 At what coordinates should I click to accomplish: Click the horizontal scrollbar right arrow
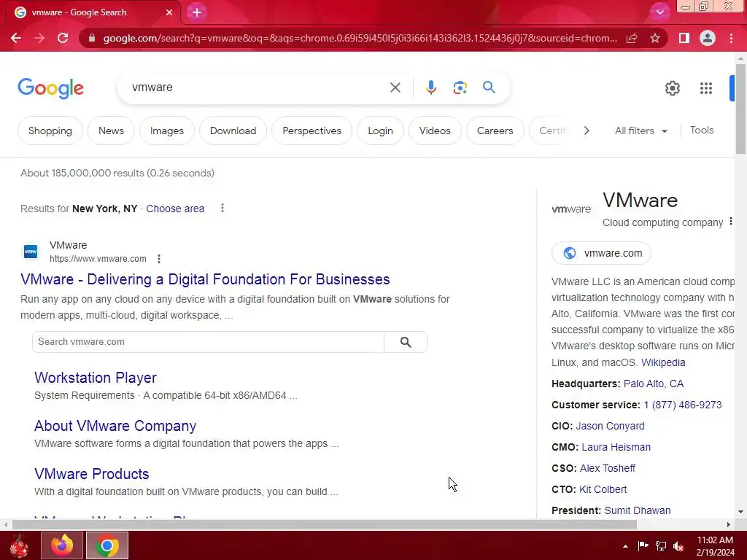click(729, 525)
